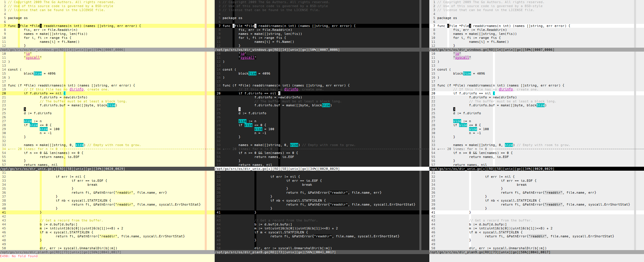This screenshot has width=644, height=262.
Task: Click 'd := f.dirinfo' line in dark pane
Action: (x=252, y=113)
